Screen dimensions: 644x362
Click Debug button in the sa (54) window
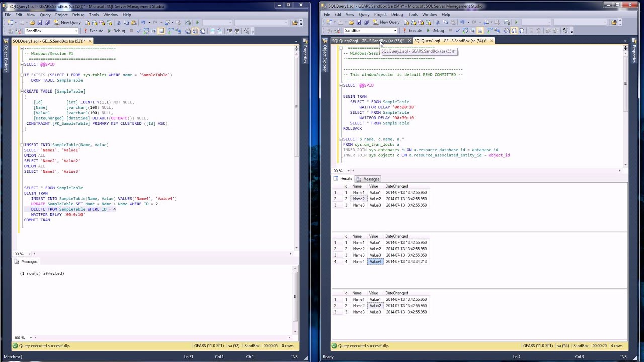pyautogui.click(x=435, y=31)
